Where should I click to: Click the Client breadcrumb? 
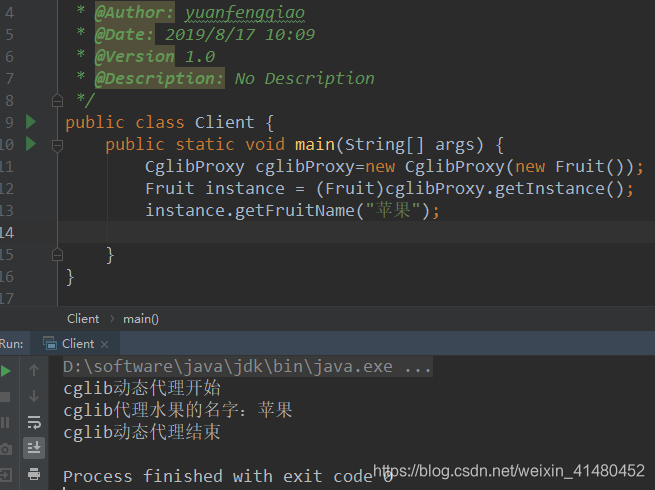click(x=83, y=319)
